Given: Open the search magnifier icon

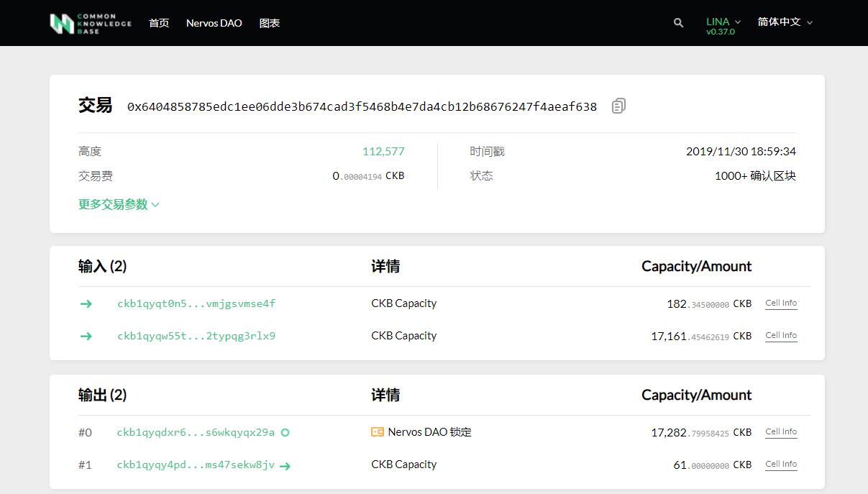Looking at the screenshot, I should coord(678,23).
